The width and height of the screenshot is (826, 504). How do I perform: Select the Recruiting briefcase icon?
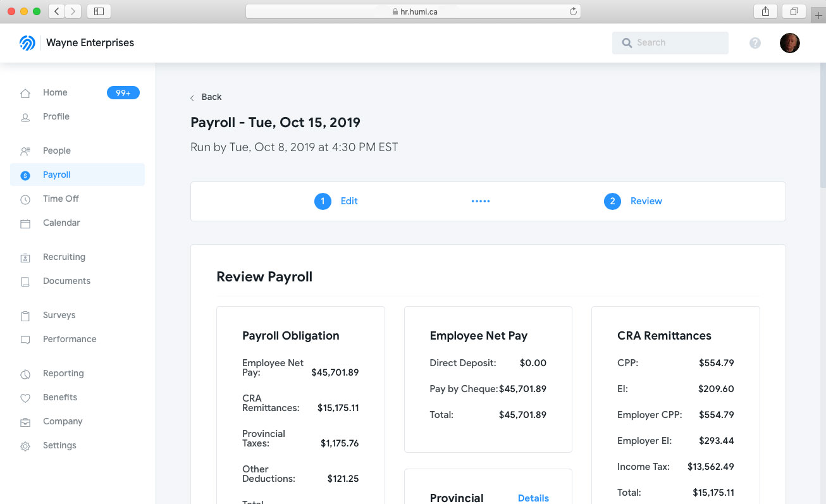pos(25,257)
